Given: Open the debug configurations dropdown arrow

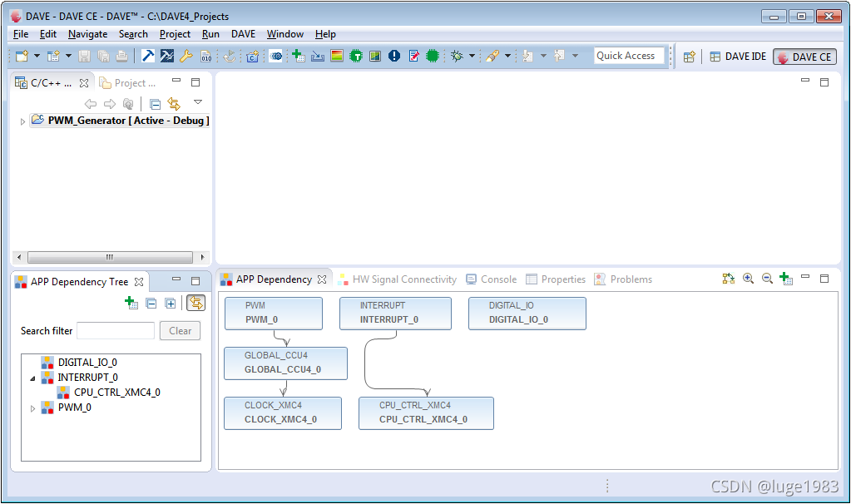Looking at the screenshot, I should tap(472, 56).
